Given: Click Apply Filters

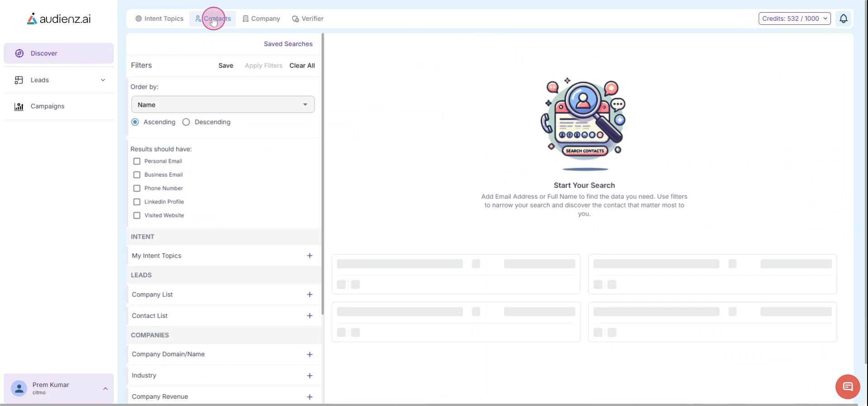Looking at the screenshot, I should 264,66.
